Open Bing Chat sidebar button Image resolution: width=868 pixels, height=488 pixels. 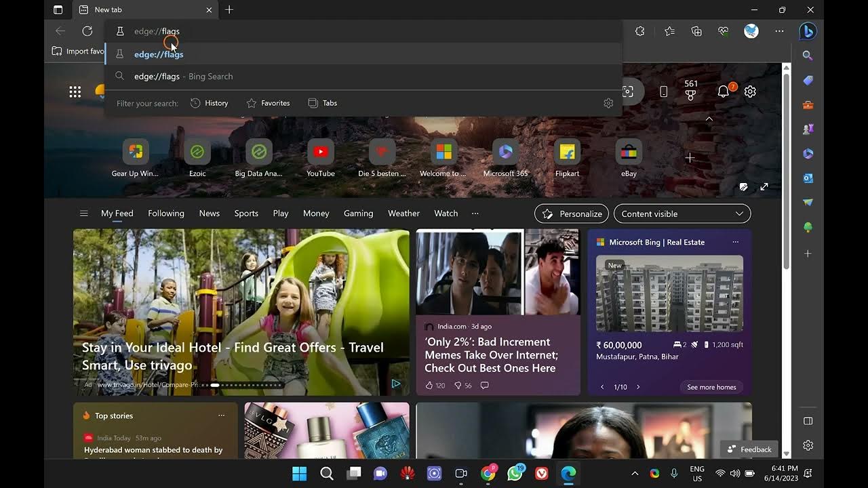coord(808,31)
